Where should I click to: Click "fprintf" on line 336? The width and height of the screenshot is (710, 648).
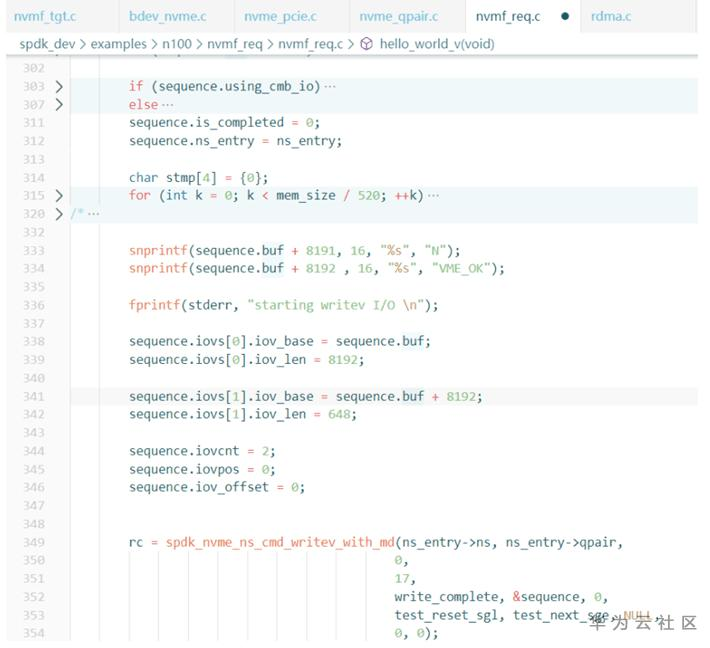click(154, 305)
